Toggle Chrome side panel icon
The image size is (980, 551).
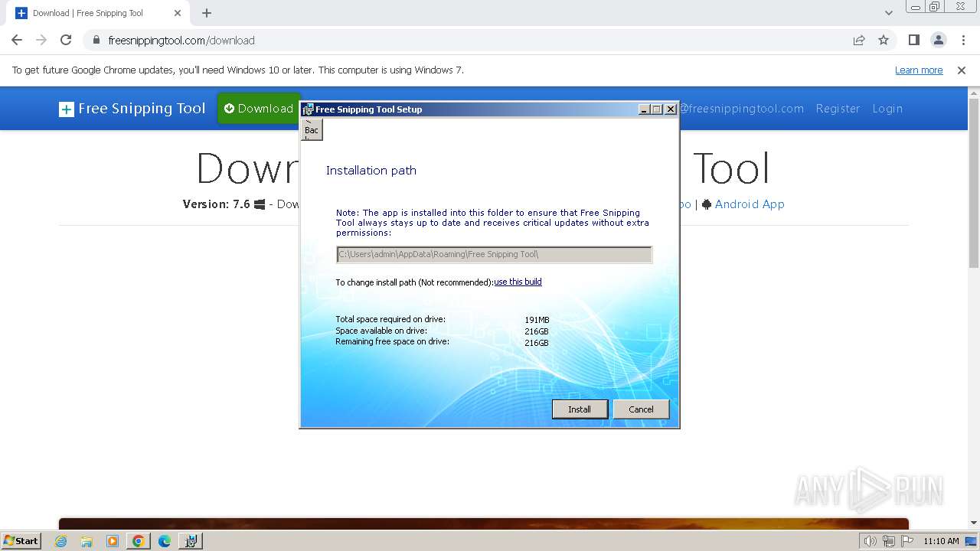(x=913, y=40)
